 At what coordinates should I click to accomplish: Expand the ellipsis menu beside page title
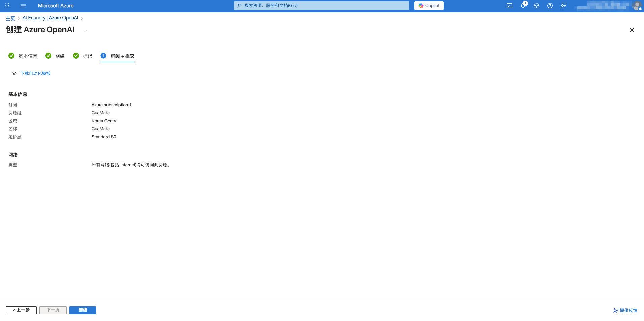pos(85,30)
